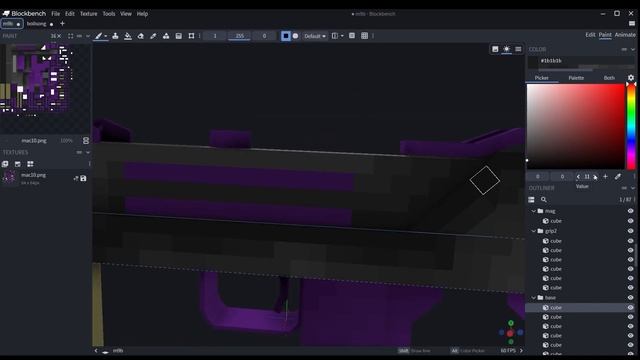Open viewport options menu icon
Screen dimensions: 640x360
pos(518,49)
